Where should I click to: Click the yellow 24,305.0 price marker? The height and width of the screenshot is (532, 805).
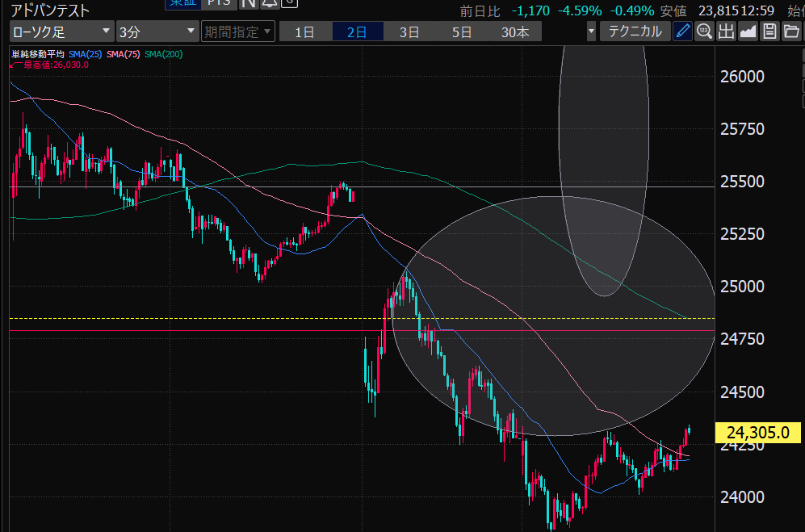pyautogui.click(x=757, y=433)
